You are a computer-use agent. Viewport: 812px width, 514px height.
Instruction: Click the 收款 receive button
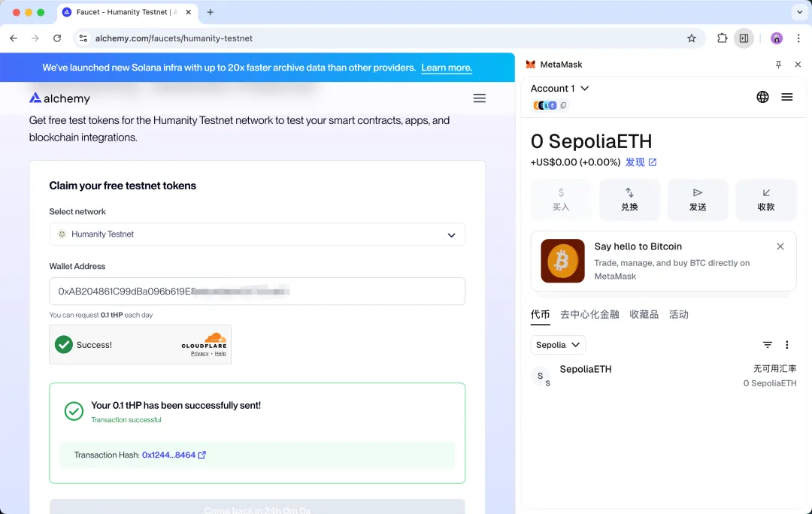point(766,200)
